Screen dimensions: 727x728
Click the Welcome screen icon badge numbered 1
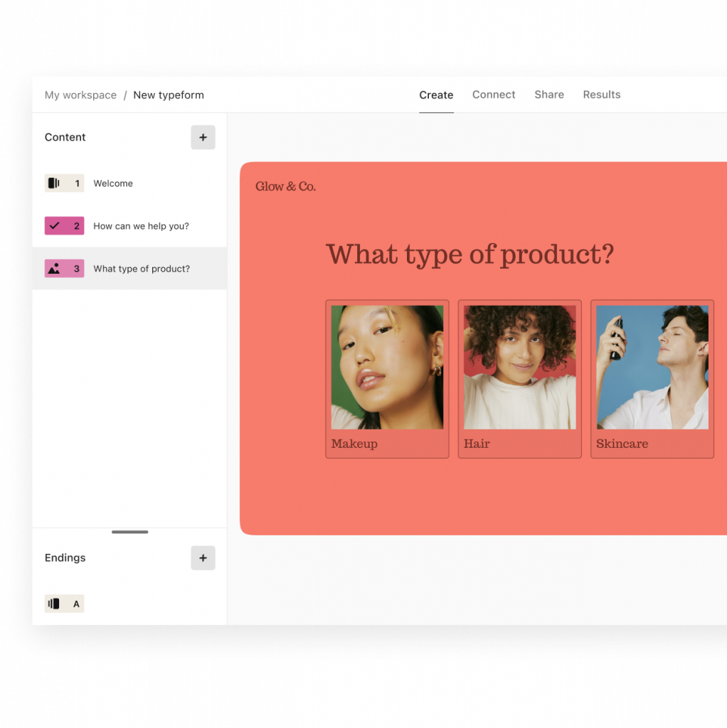click(64, 183)
